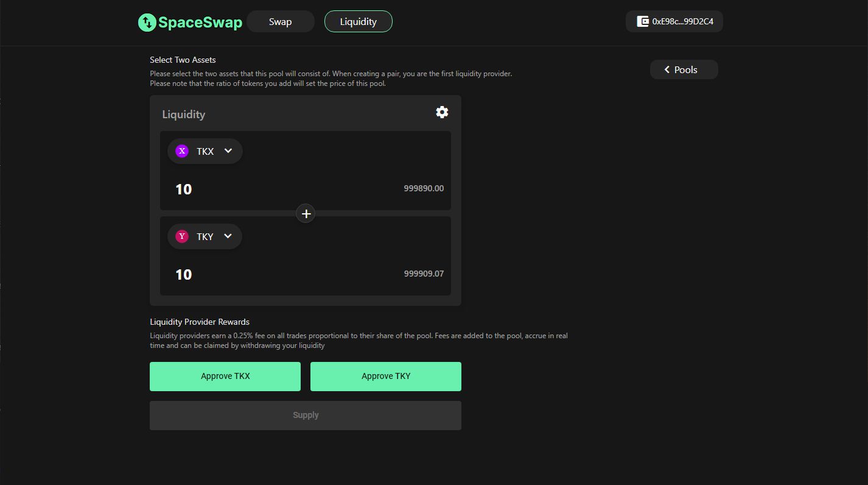Click the SpaceSwap logo icon

coord(147,23)
